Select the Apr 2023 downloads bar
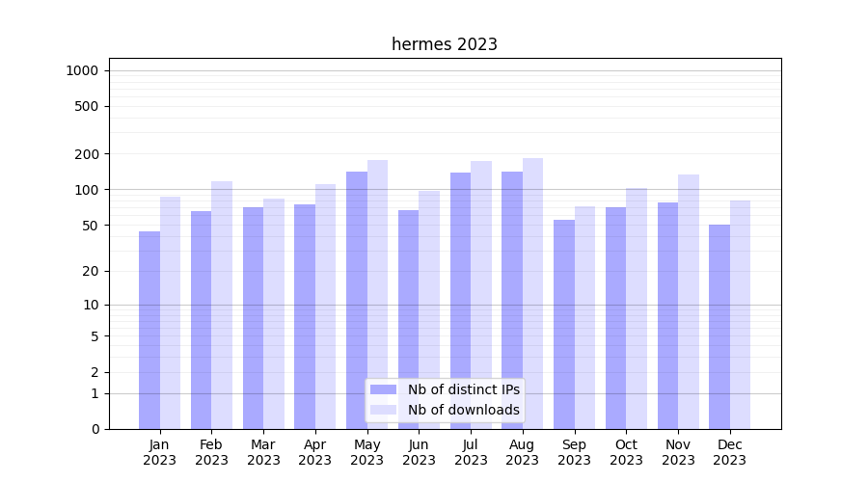Image resolution: width=868 pixels, height=482 pixels. pyautogui.click(x=326, y=307)
